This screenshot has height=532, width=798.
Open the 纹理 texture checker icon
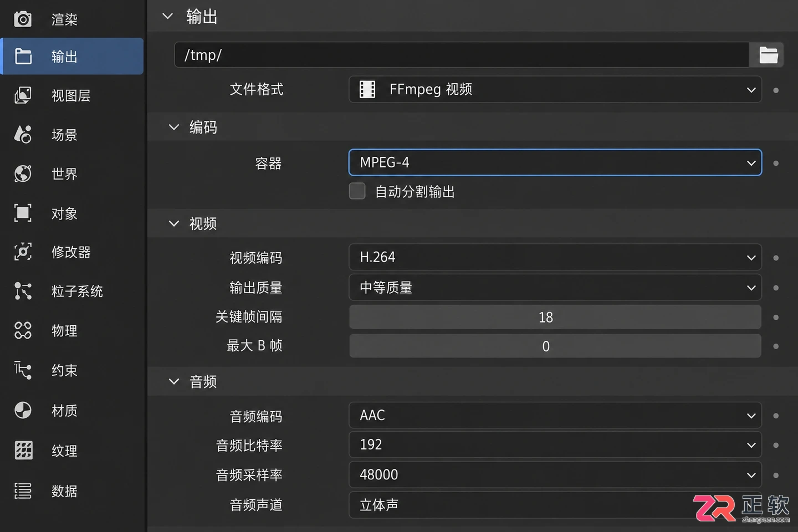coord(23,450)
